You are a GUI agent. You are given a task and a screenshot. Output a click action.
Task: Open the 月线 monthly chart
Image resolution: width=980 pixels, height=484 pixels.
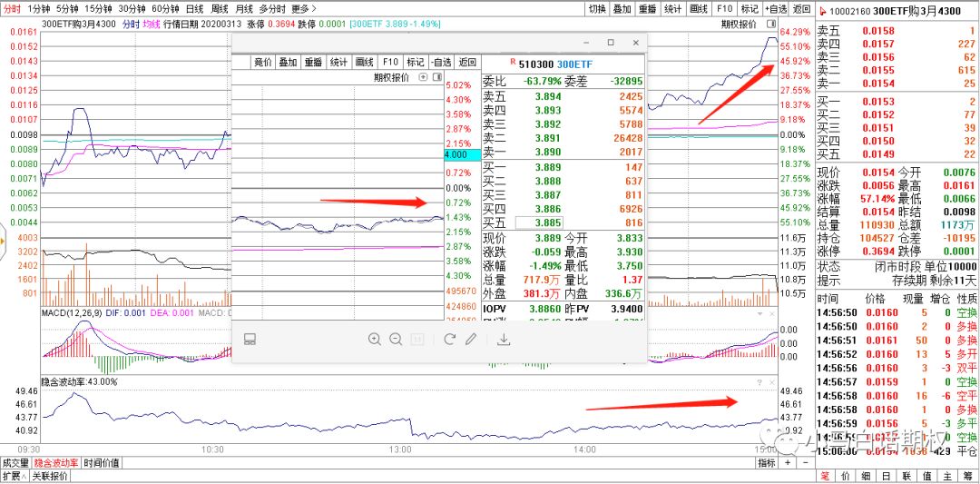click(x=244, y=9)
